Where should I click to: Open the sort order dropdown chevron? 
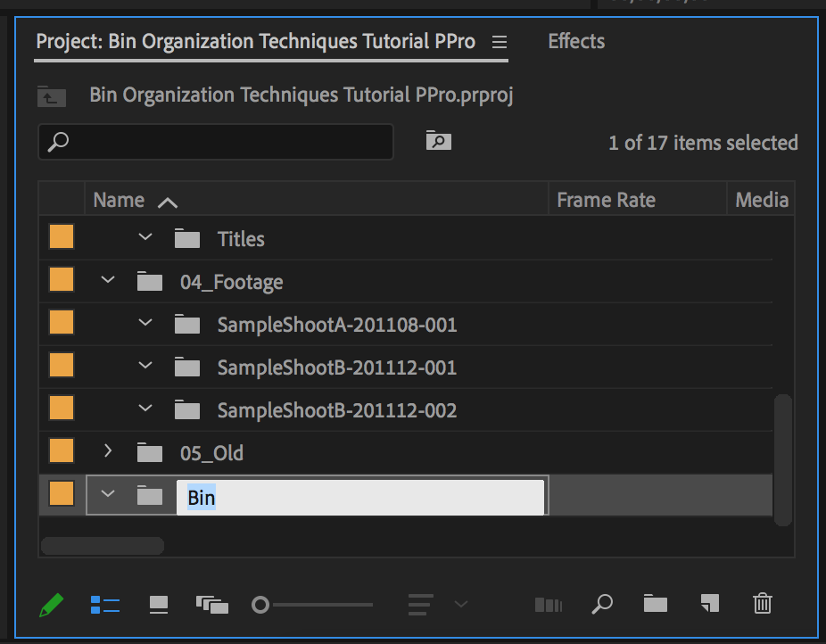tap(461, 604)
